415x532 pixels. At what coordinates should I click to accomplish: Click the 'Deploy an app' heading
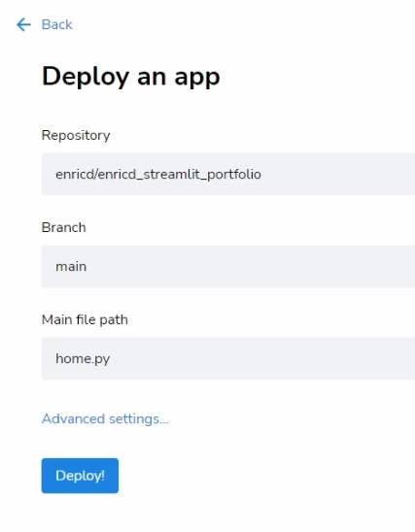pos(131,77)
